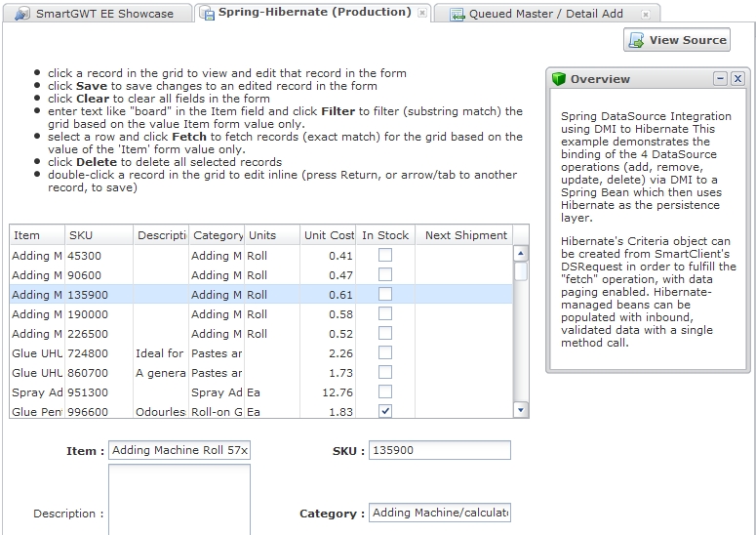Select grid row with SKU 45300
This screenshot has width=756, height=535.
[261, 255]
